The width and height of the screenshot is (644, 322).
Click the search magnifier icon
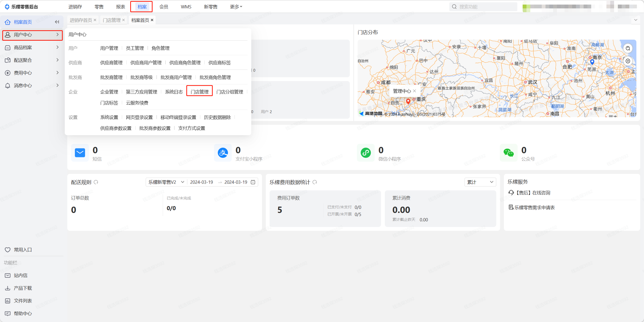(x=454, y=7)
